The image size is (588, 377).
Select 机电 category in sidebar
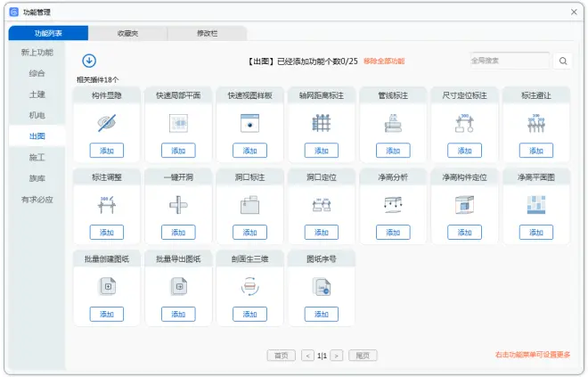coord(37,115)
